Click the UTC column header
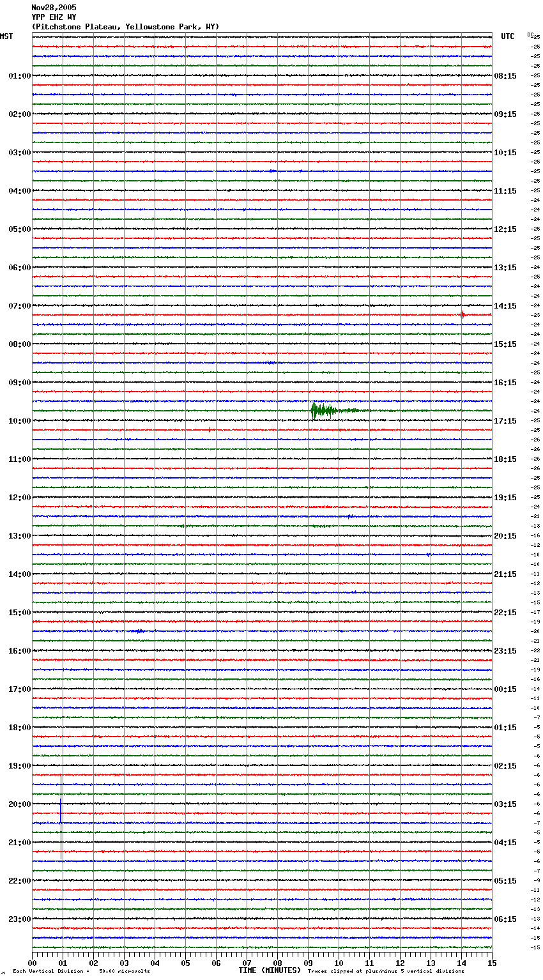The image size is (543, 980). pos(508,36)
